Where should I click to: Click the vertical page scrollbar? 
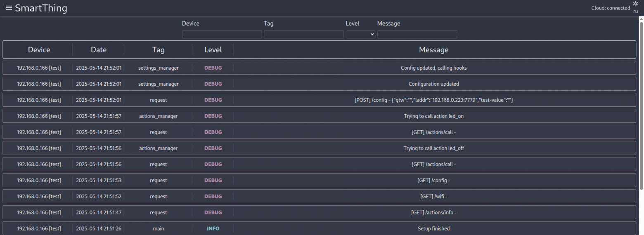coord(641,103)
